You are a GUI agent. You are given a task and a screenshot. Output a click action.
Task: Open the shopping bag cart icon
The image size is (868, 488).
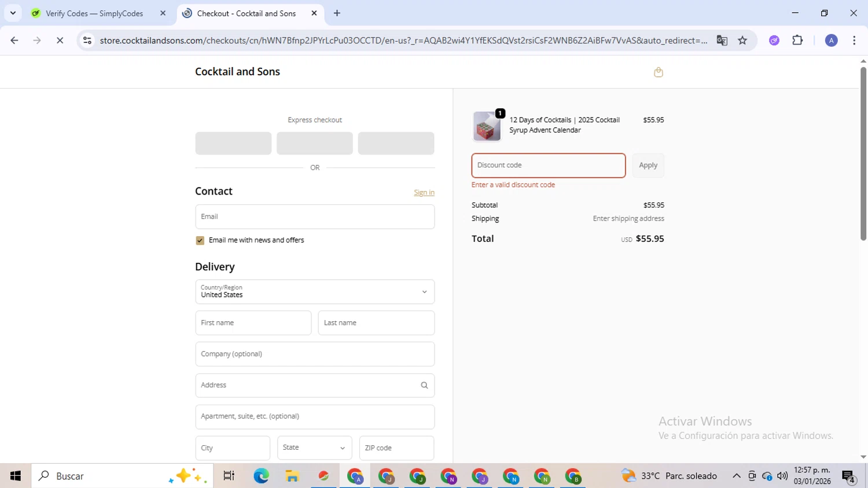[658, 72]
